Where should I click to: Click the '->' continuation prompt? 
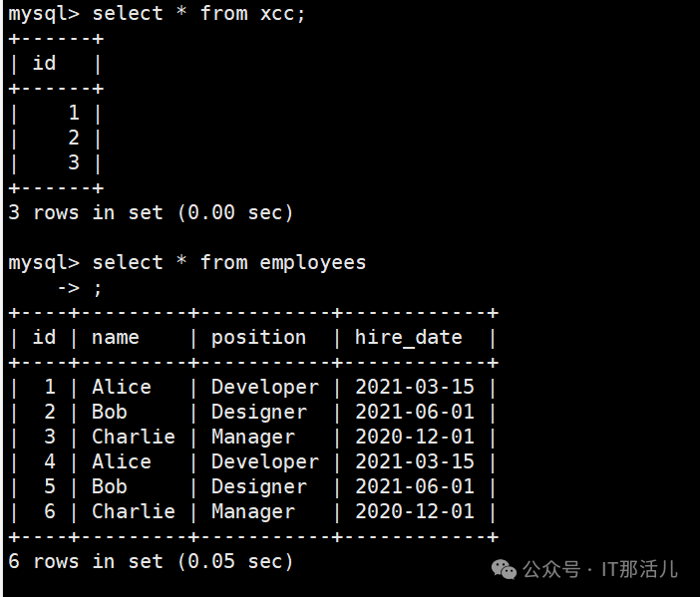click(x=68, y=288)
